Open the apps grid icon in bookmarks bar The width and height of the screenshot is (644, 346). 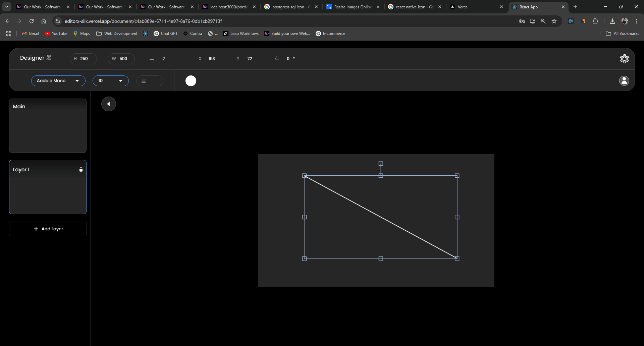pyautogui.click(x=9, y=34)
